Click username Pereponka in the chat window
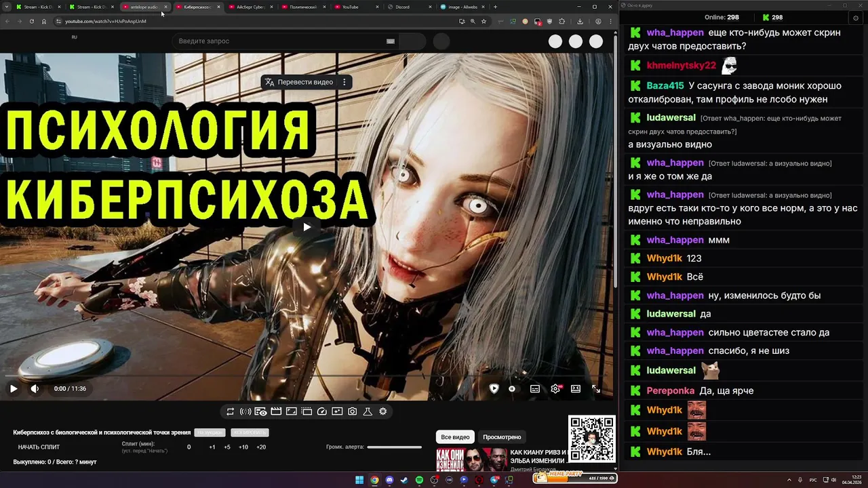Image resolution: width=868 pixels, height=488 pixels. [670, 390]
